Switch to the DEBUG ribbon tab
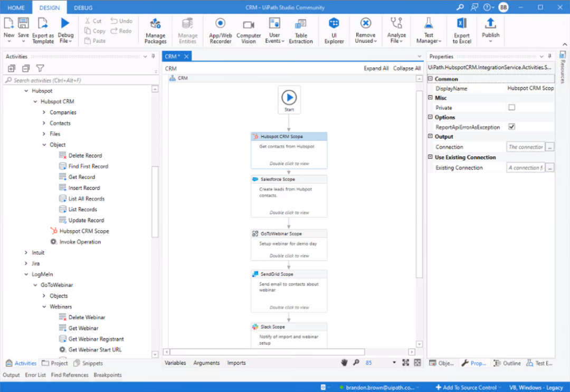This screenshot has height=392, width=570. tap(83, 7)
